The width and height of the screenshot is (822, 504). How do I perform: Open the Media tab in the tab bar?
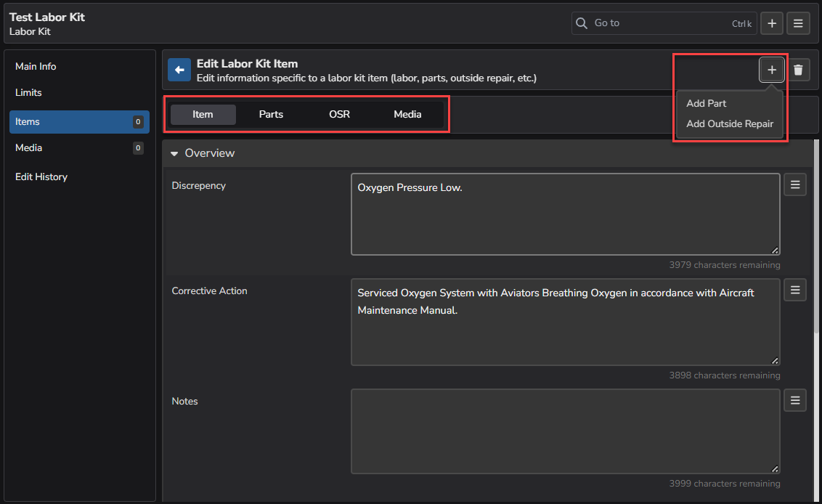[x=407, y=114]
